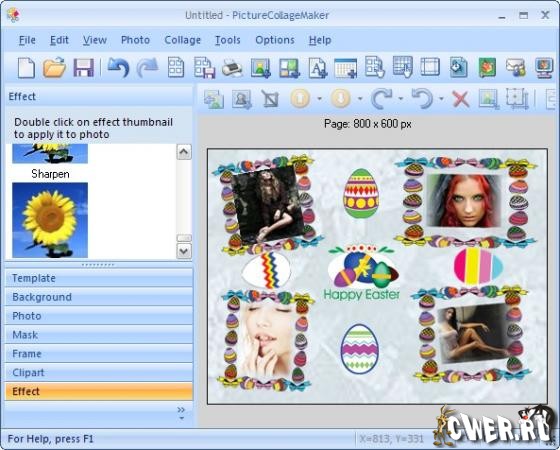Open the Tools menu
Screen dimensions: 560x450
(228, 40)
